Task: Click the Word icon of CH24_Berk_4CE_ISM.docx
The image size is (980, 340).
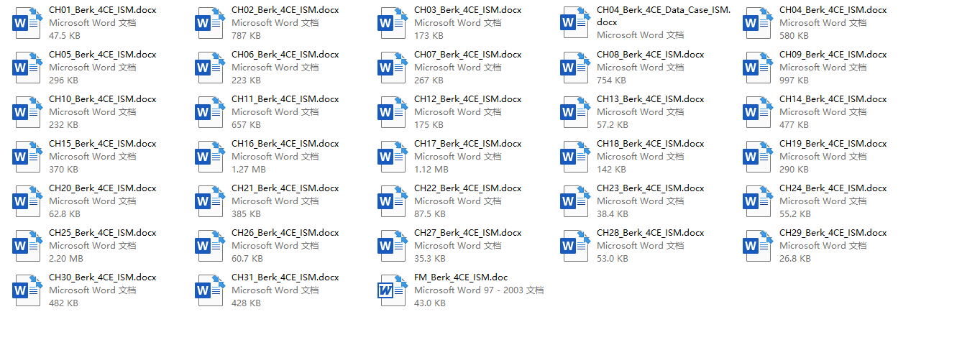Action: point(759,201)
